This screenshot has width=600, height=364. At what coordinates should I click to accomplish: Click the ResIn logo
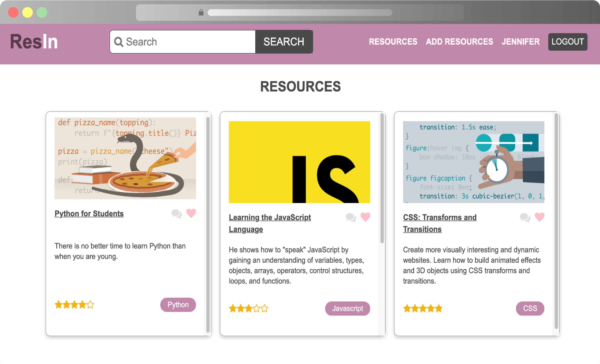tap(34, 42)
